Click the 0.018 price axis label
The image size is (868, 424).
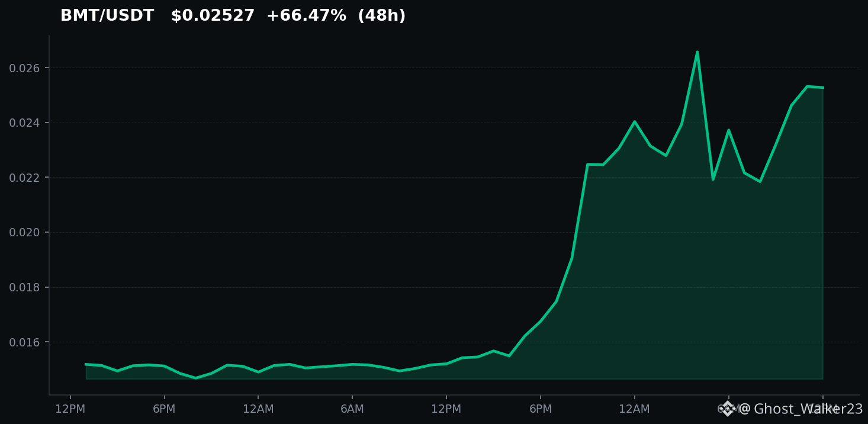(x=24, y=288)
